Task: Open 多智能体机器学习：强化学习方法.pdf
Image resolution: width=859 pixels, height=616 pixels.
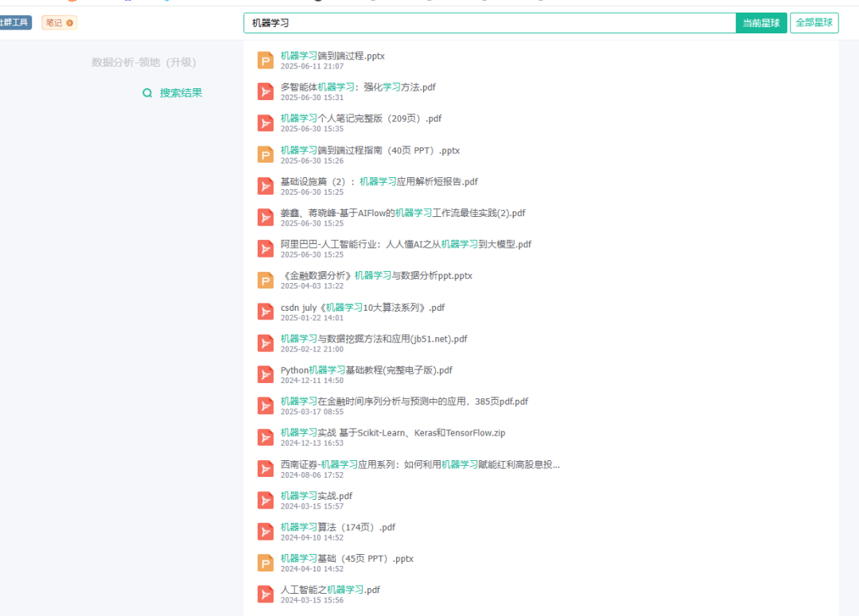Action: pos(358,87)
